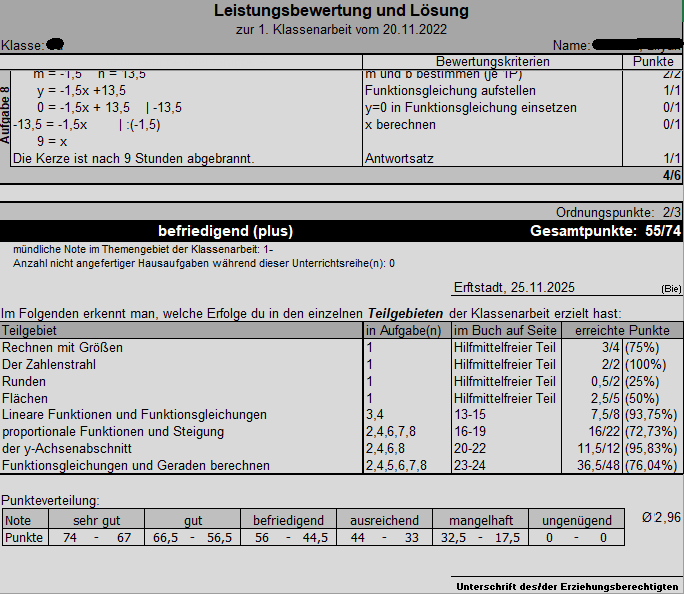The height and width of the screenshot is (594, 684).
Task: Click the 4/6 task total cell
Action: tap(671, 175)
